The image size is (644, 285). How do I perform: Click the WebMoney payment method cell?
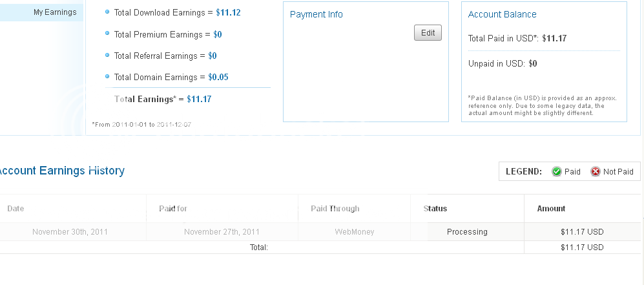(354, 232)
